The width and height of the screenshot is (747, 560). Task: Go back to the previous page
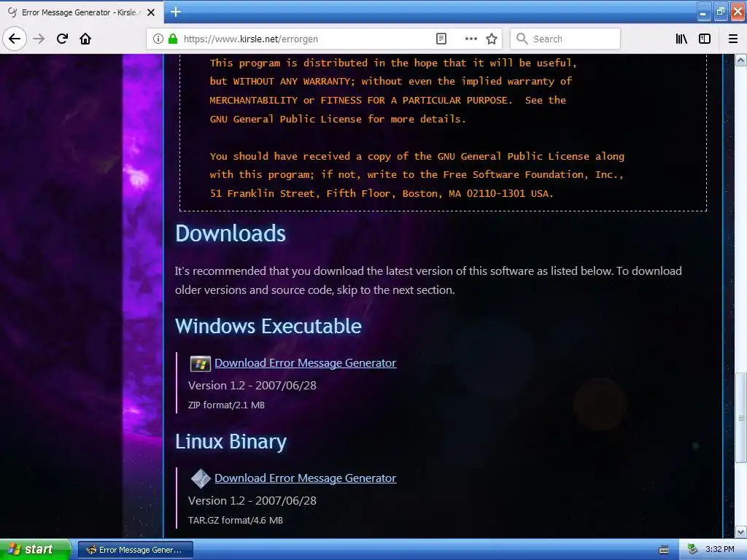15,39
